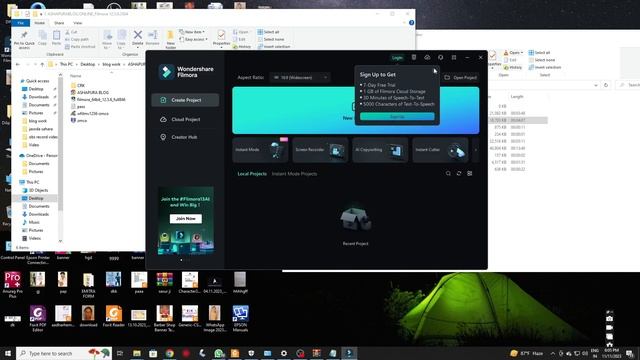640x360 pixels.
Task: Open the Screen Recorder card
Action: coord(320,150)
